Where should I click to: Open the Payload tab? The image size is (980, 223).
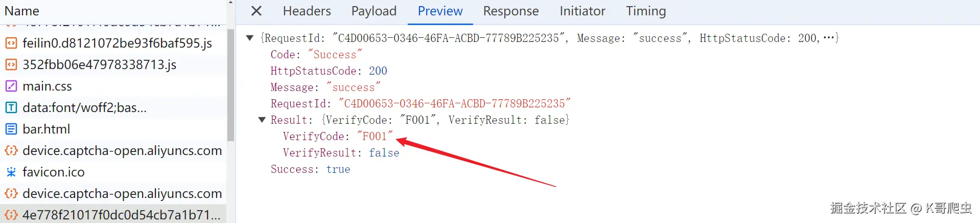coord(374,11)
